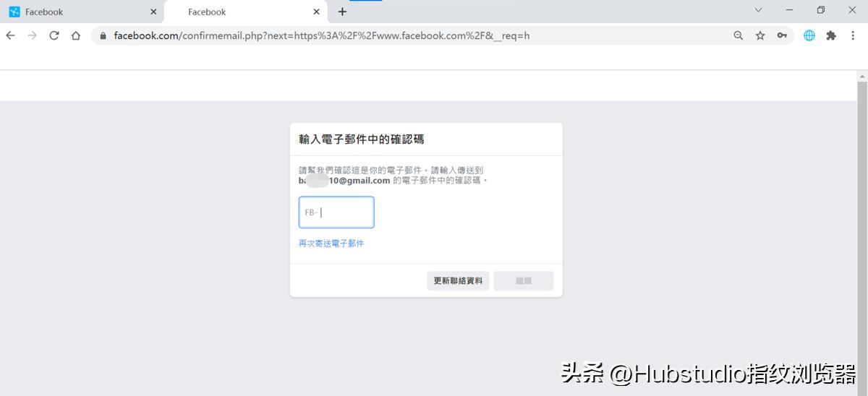Minimize the browser window

(790, 10)
